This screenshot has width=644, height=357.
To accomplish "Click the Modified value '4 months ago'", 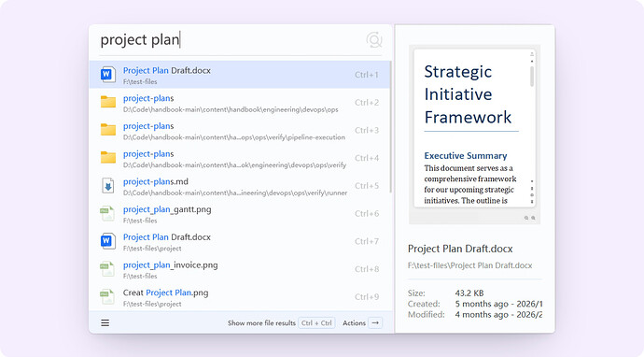I will click(483, 315).
